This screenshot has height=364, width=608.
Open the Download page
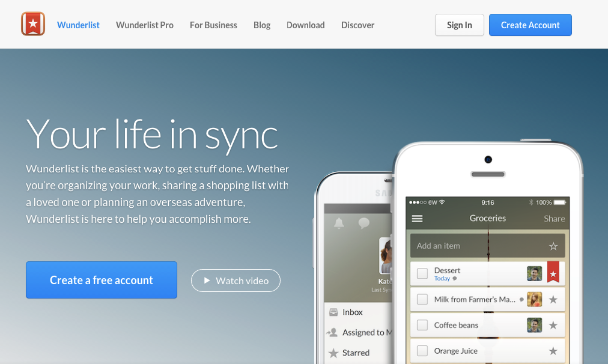click(x=306, y=25)
